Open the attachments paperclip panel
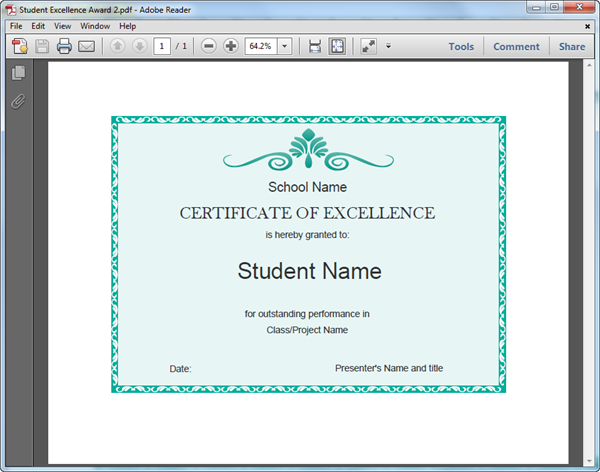The image size is (600, 472). pos(17,101)
